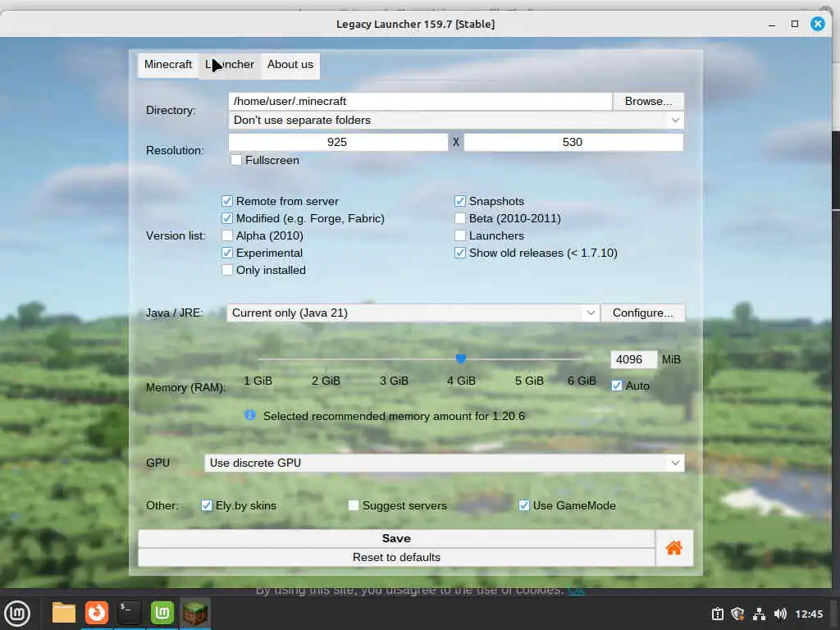Uncheck the Snapshots checkbox

(459, 201)
